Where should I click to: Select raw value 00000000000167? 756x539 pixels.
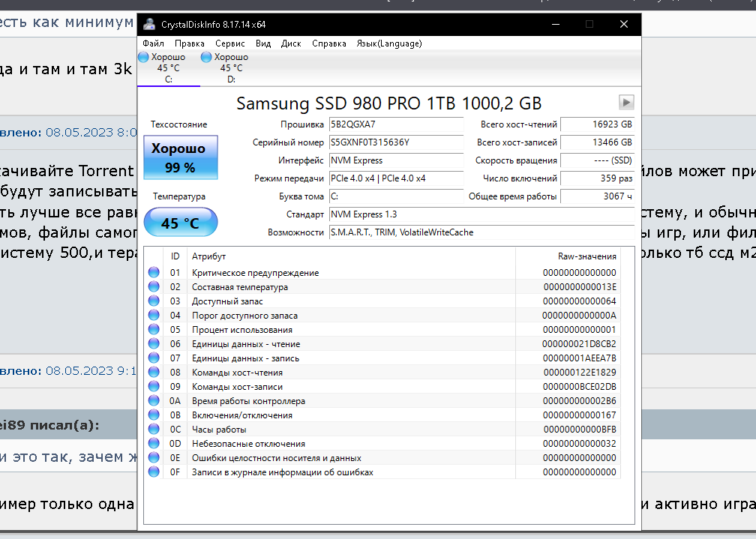579,415
